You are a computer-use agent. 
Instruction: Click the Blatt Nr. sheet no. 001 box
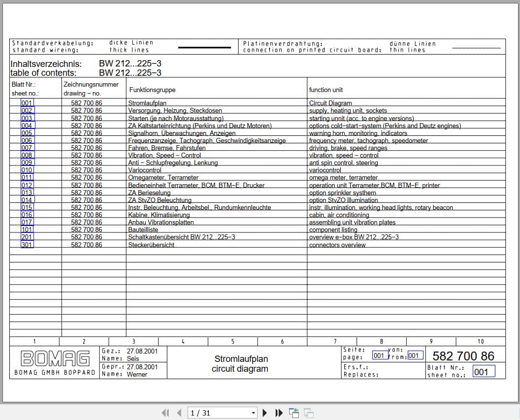pyautogui.click(x=484, y=371)
